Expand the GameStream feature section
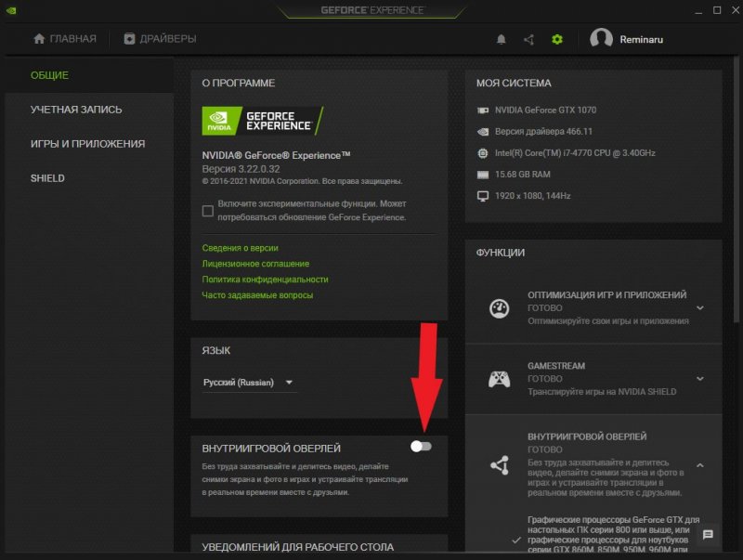Viewport: 743px width, 560px height. 699,379
